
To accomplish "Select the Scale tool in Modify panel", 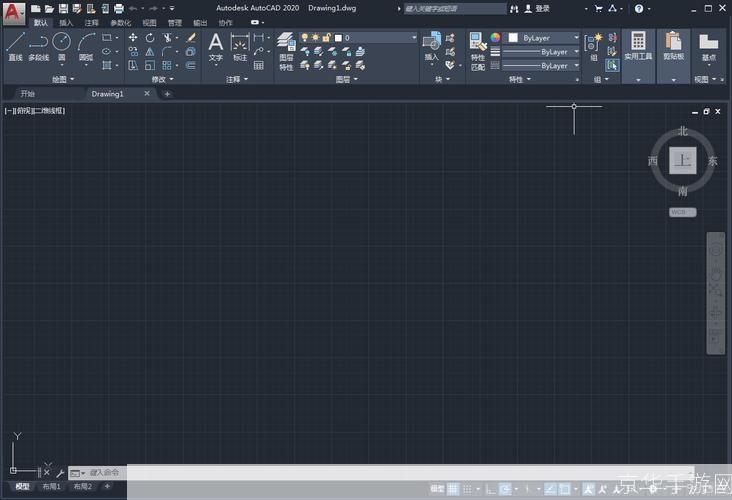I will (150, 65).
